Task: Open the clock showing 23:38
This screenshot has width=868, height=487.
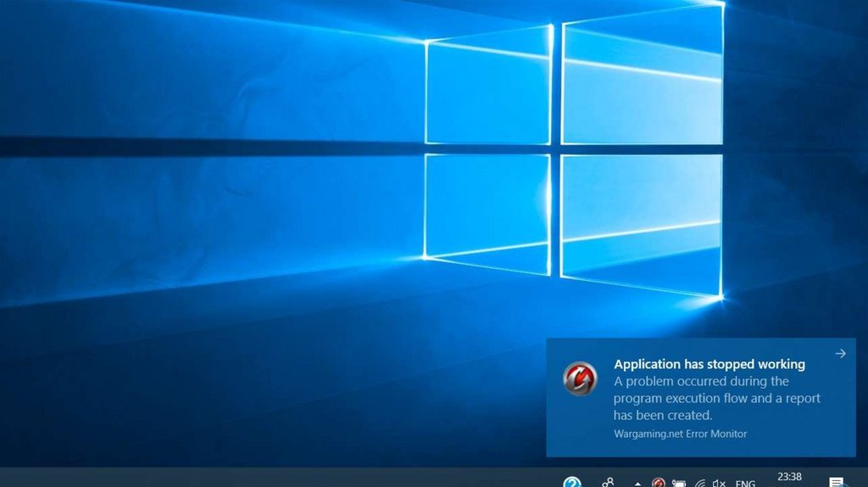Action: coord(789,478)
